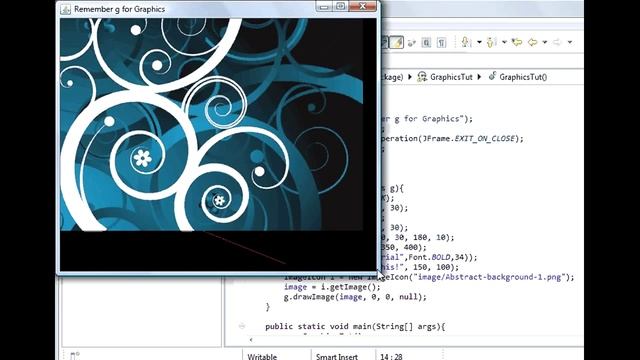
Task: Open the Forward history dropdown arrow
Action: pyautogui.click(x=570, y=42)
